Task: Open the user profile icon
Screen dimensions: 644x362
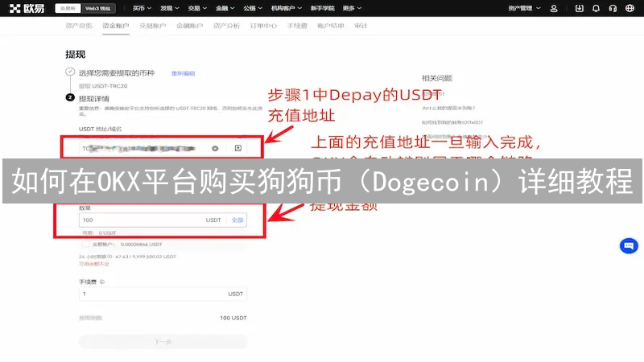Action: 554,8
